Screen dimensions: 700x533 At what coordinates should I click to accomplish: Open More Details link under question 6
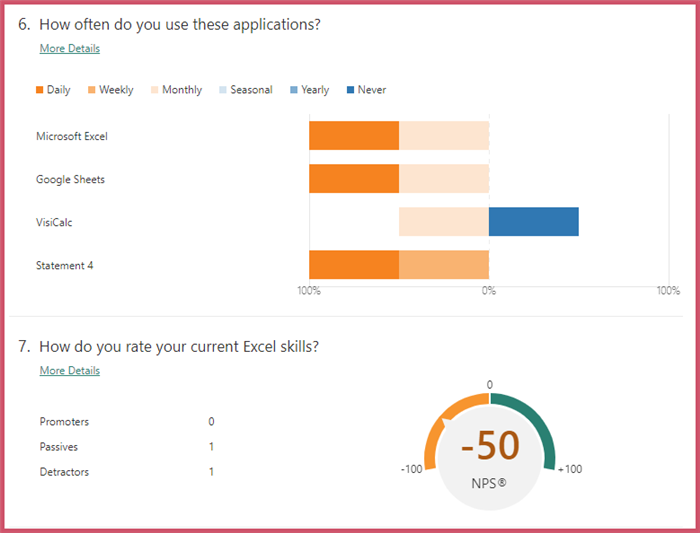click(x=69, y=48)
